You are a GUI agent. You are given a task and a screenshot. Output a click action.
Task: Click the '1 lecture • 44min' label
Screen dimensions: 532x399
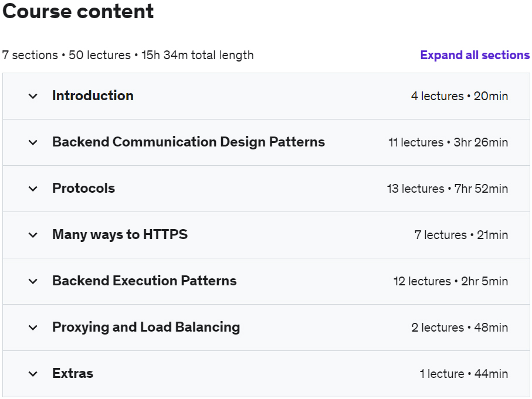(463, 374)
